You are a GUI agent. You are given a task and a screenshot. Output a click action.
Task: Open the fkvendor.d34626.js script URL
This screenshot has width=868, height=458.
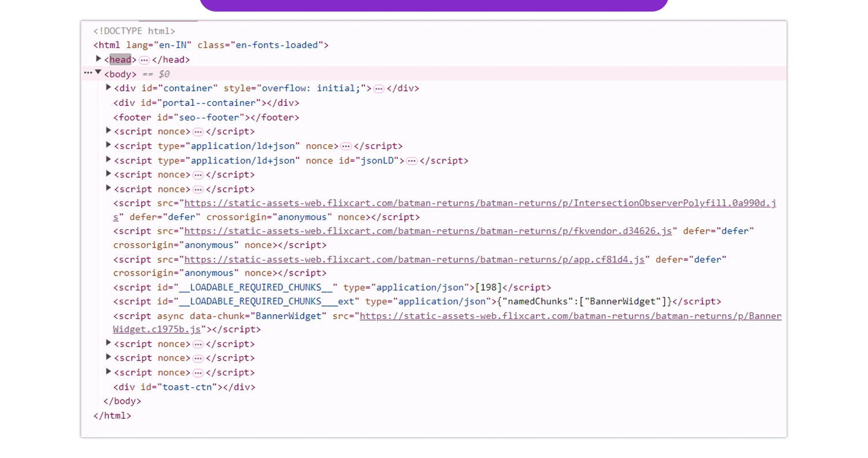point(427,230)
